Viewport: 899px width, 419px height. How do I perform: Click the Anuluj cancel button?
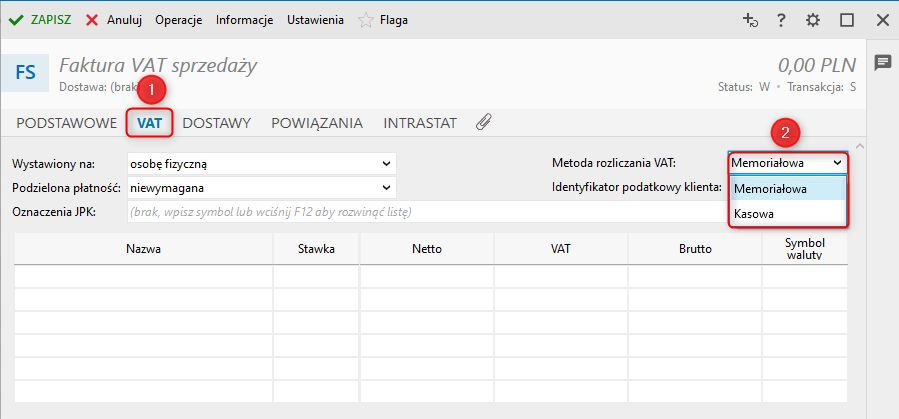tap(115, 20)
